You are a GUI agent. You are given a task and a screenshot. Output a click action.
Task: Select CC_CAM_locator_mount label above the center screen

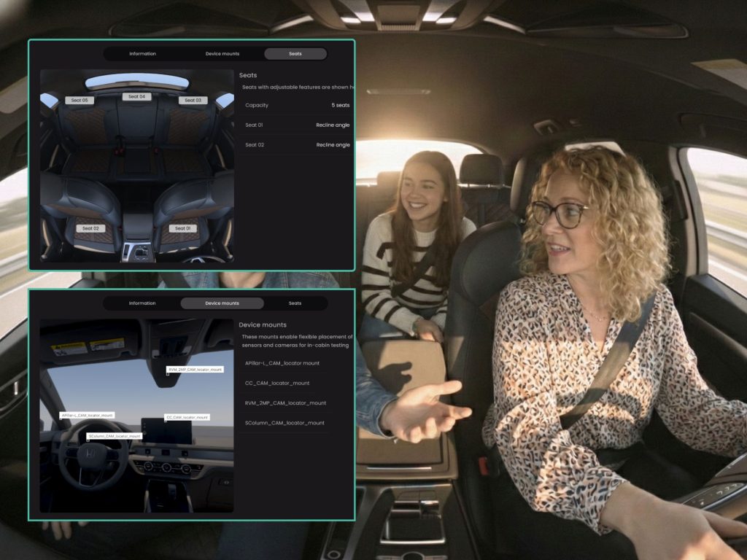pos(187,417)
